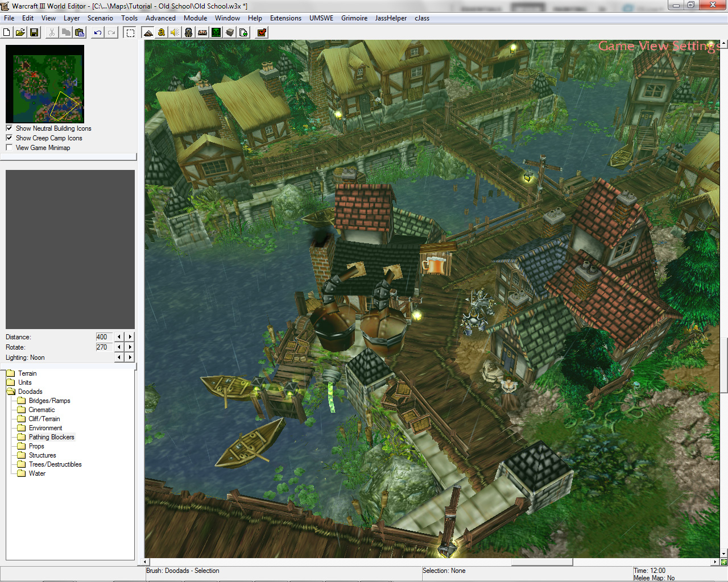The height and width of the screenshot is (582, 728).
Task: Click the Rotate value field
Action: tap(104, 347)
